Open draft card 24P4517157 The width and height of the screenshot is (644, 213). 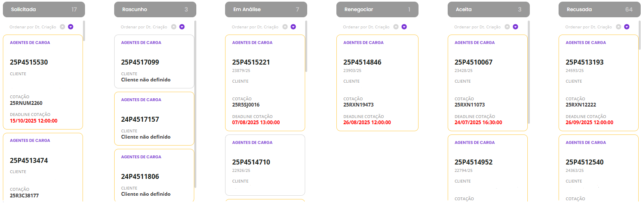(x=154, y=119)
